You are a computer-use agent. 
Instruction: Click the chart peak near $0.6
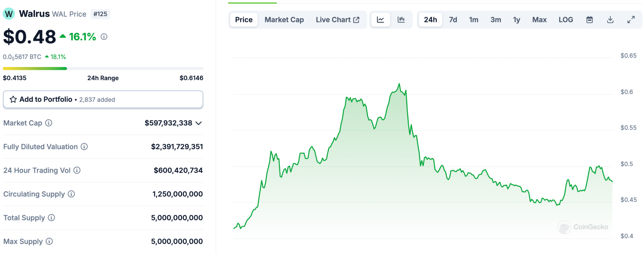point(399,84)
